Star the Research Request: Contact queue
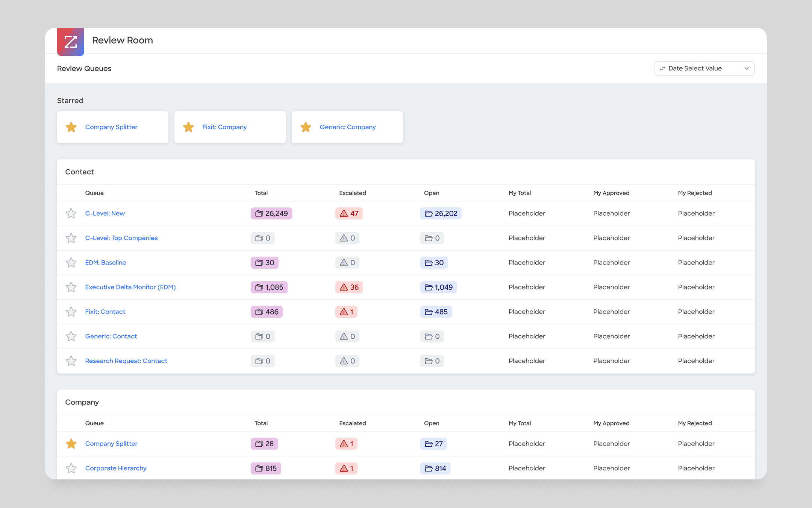812x508 pixels. coord(71,361)
